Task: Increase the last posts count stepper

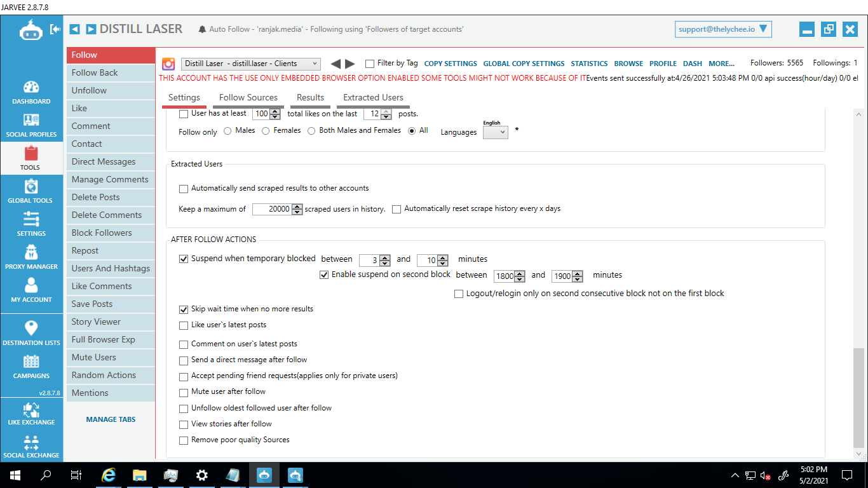Action: click(x=385, y=112)
